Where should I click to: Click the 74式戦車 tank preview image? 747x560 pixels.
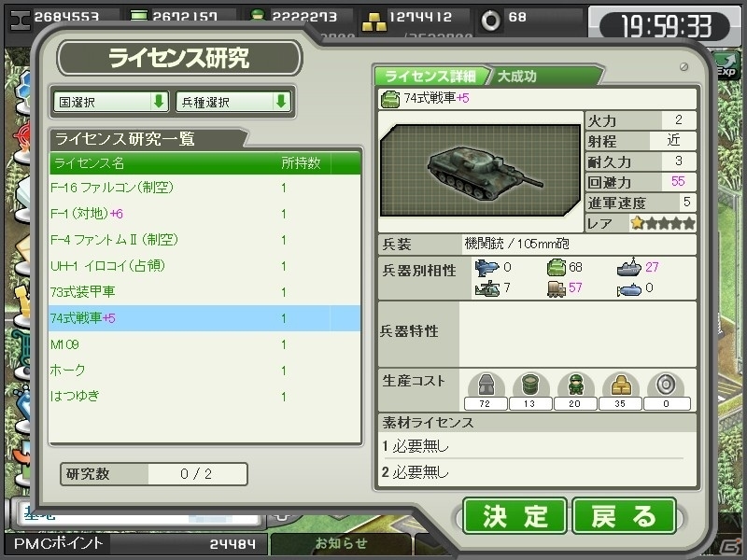click(x=480, y=171)
